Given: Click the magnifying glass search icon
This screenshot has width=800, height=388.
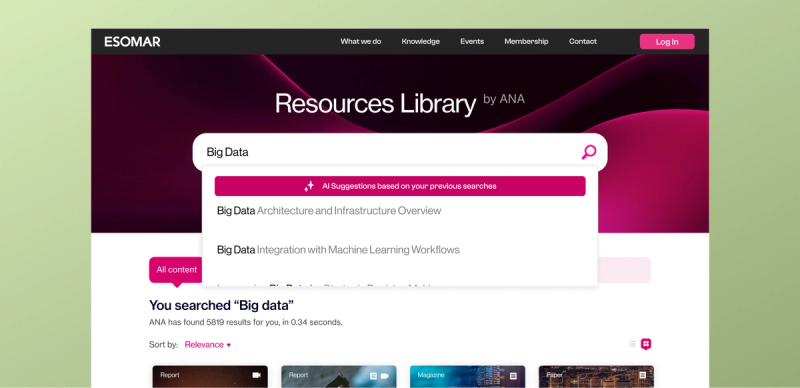Looking at the screenshot, I should [x=589, y=152].
